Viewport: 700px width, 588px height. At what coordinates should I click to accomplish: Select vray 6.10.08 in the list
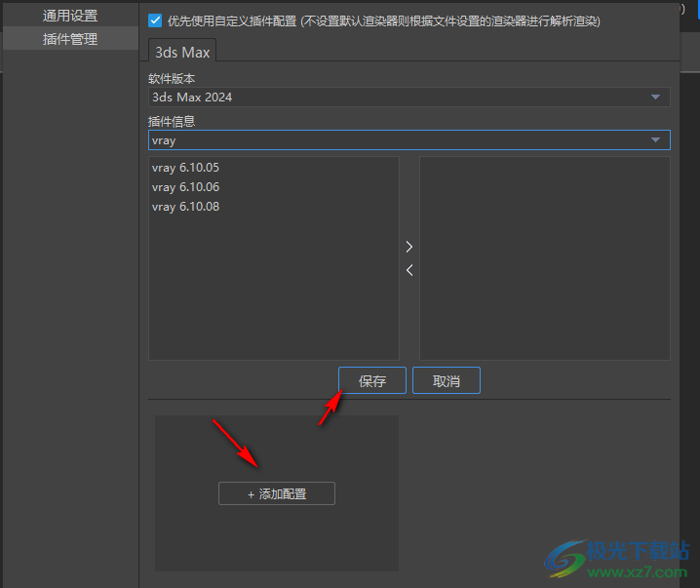[185, 207]
